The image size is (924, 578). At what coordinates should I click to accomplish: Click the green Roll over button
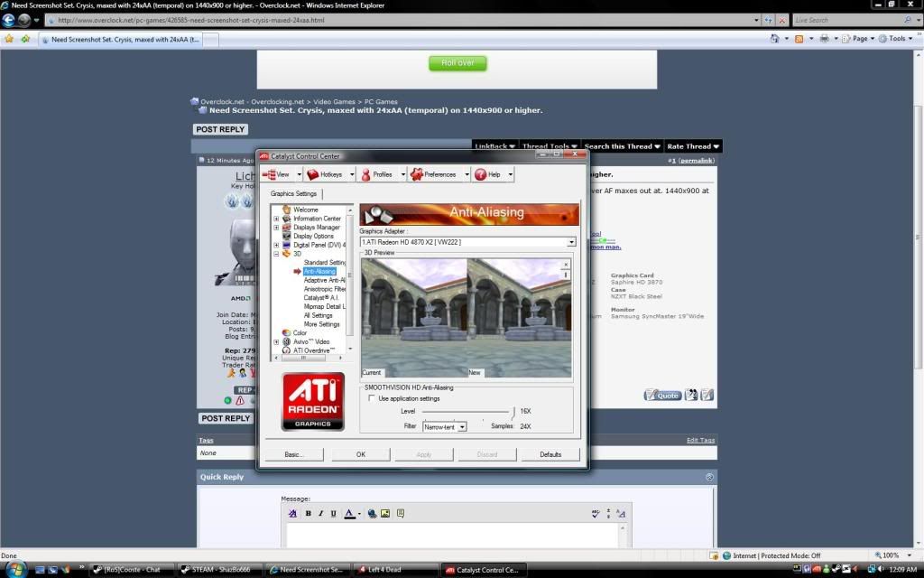click(x=457, y=63)
